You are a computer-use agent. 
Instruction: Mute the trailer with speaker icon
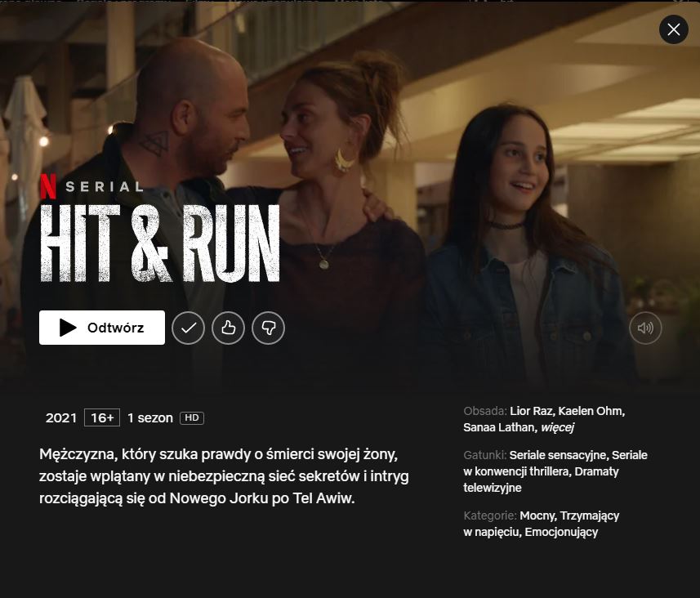tap(645, 328)
